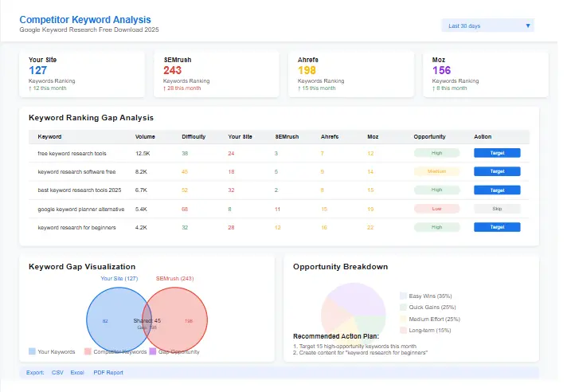Click the Gap Opportunity purple legend swatch
The width and height of the screenshot is (571, 392).
click(x=152, y=351)
